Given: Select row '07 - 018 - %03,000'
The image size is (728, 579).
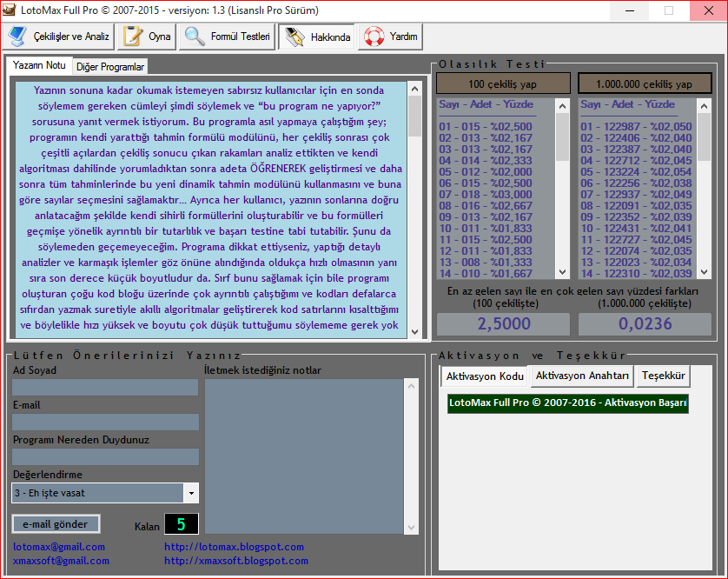Looking at the screenshot, I should [x=486, y=194].
